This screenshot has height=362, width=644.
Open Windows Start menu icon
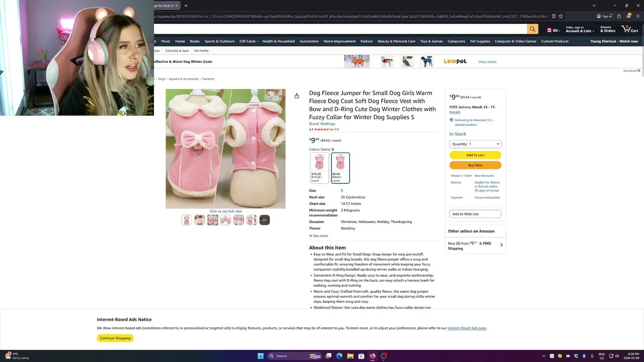(261, 356)
